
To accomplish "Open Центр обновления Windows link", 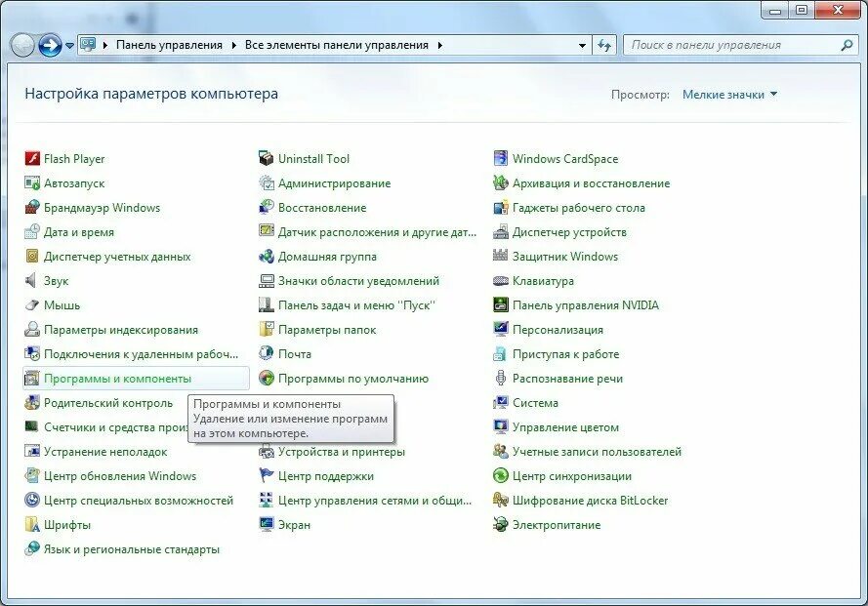I will point(119,476).
